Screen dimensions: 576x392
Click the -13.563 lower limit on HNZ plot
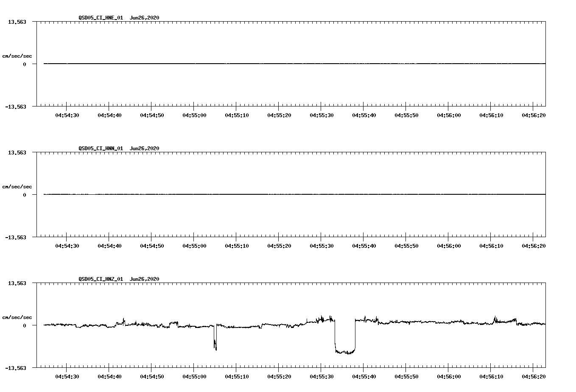coord(16,368)
